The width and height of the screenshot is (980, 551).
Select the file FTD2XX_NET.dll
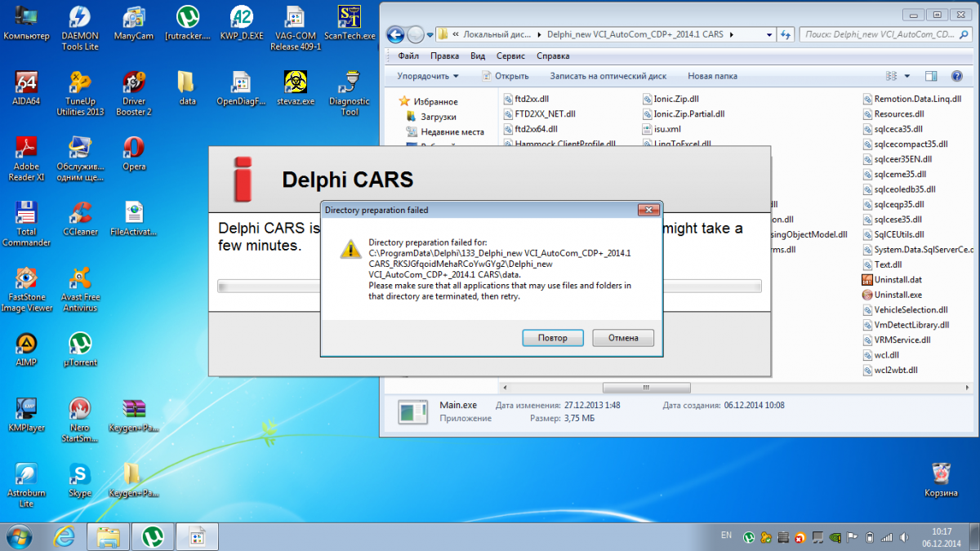pos(538,114)
